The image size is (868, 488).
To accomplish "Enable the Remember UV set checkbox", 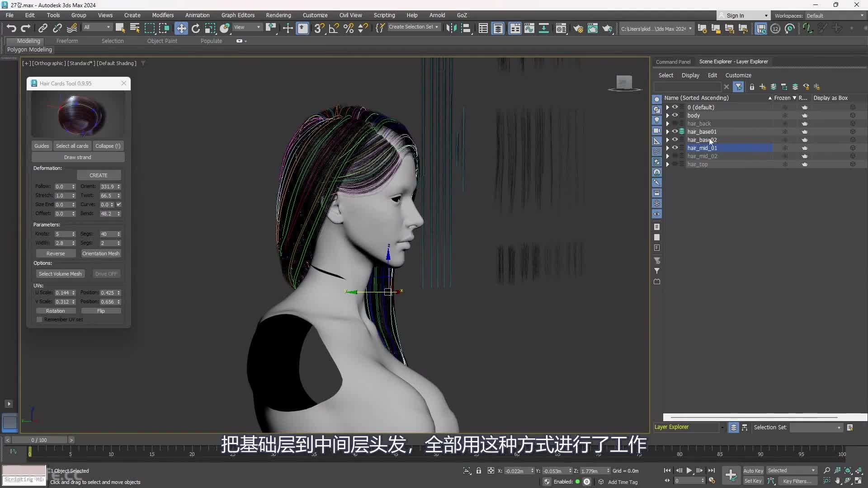I will click(39, 319).
